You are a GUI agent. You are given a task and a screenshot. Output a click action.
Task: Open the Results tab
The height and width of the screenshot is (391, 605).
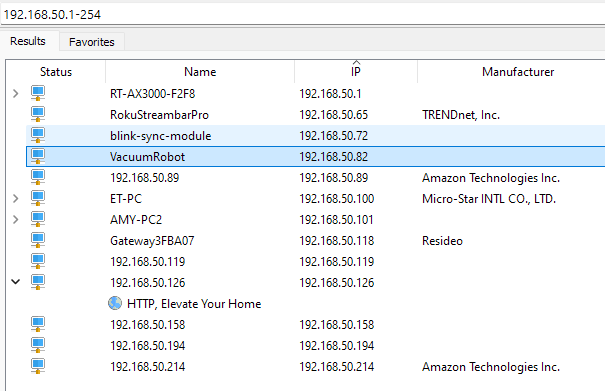point(28,41)
